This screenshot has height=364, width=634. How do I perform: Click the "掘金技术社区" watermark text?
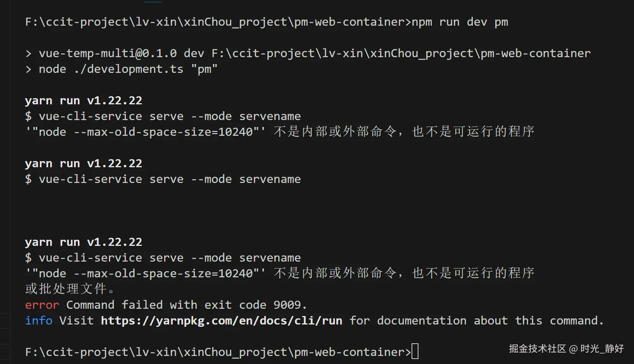pos(537,349)
